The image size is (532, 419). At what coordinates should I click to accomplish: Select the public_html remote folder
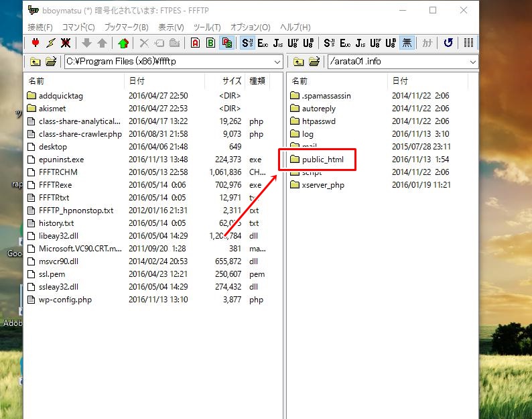(323, 160)
